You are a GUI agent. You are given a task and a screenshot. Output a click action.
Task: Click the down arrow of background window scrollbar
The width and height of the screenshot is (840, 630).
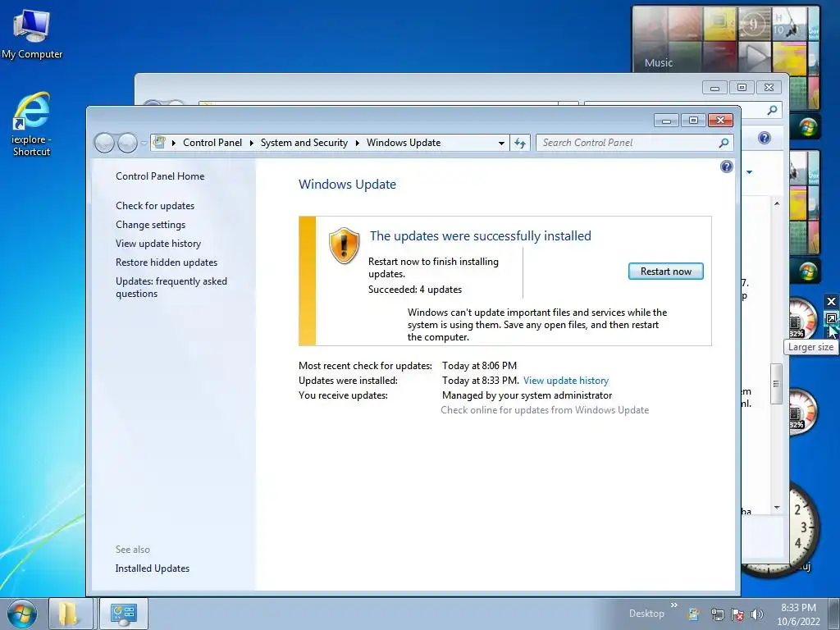[x=777, y=507]
